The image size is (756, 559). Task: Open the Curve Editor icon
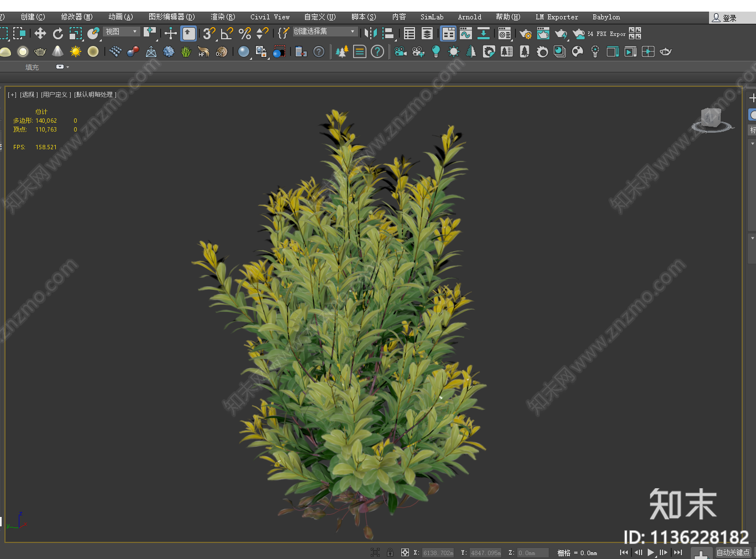466,34
